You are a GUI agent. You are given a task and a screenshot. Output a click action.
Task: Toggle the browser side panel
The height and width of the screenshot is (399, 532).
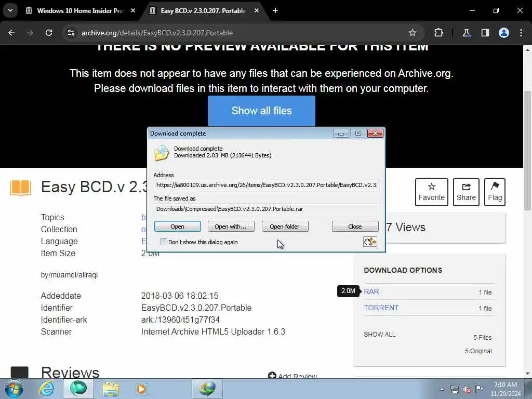click(x=485, y=33)
